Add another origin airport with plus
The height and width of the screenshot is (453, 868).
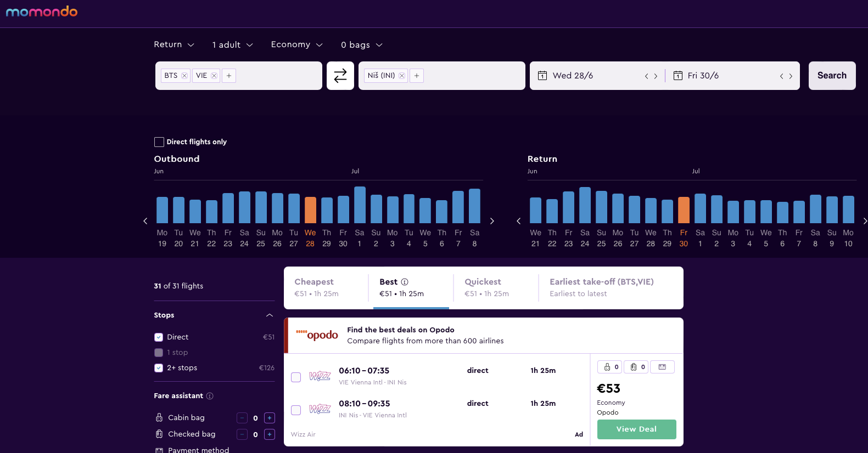(x=229, y=76)
